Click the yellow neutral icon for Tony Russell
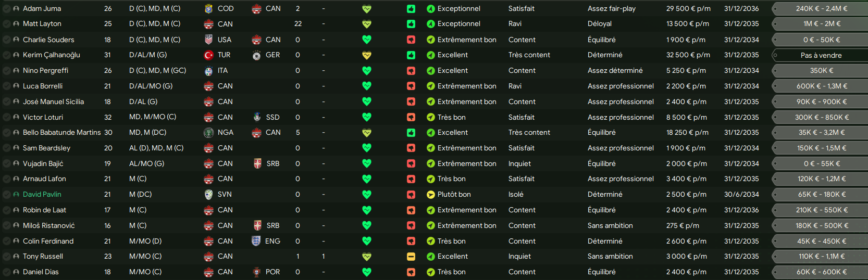The image size is (868, 280). 411,257
